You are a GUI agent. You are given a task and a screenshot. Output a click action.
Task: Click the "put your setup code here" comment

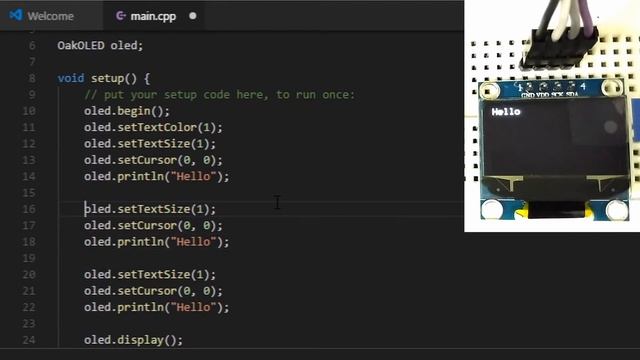220,95
